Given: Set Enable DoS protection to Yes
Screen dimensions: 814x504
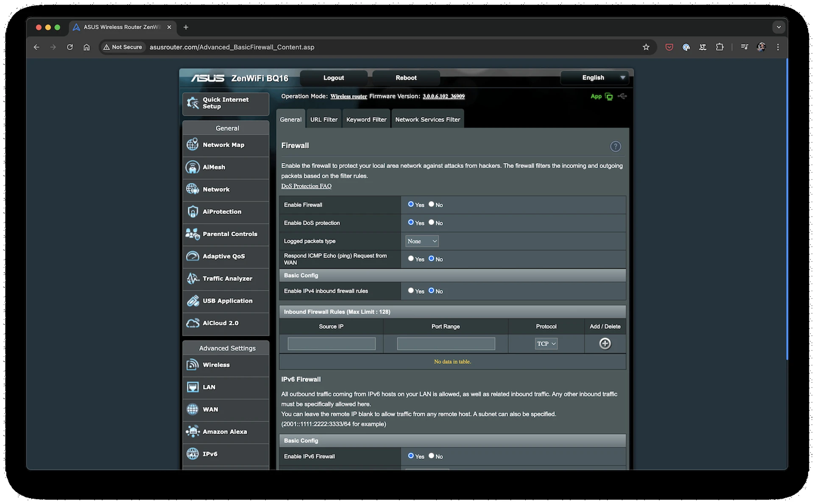Looking at the screenshot, I should [410, 222].
